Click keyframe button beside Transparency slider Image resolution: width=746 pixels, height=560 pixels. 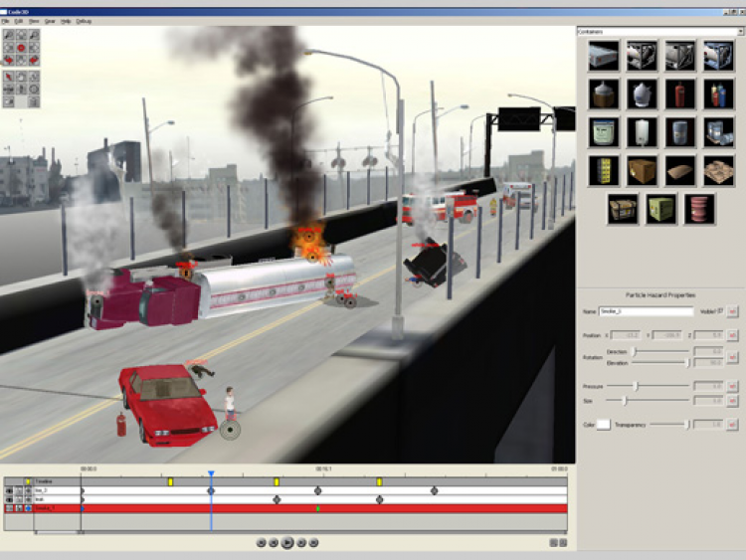point(732,425)
